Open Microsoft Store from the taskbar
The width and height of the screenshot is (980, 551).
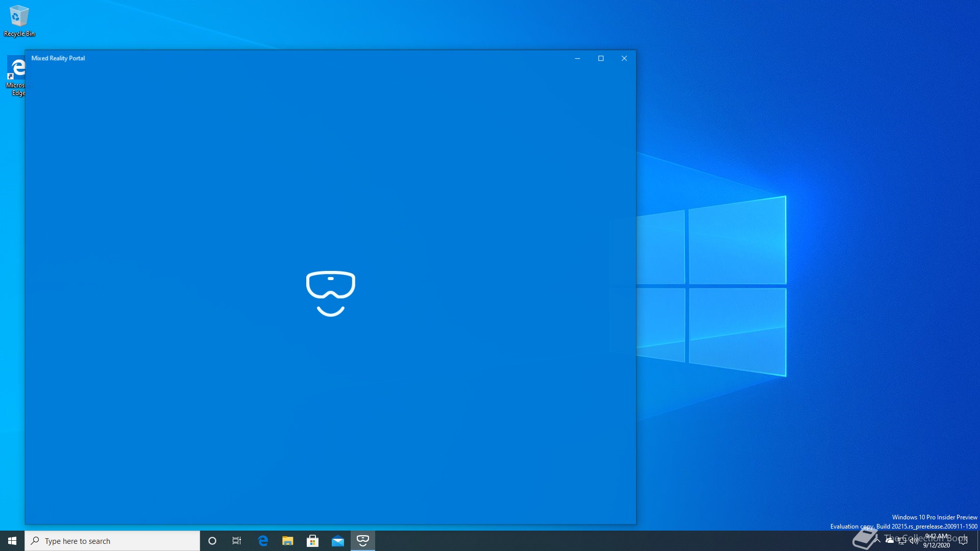[x=313, y=541]
